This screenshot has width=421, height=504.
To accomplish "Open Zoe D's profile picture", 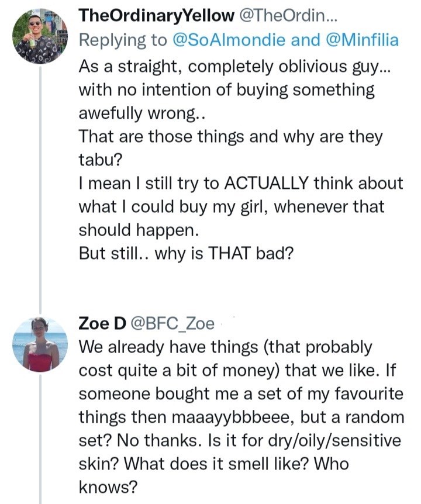I will tap(40, 344).
